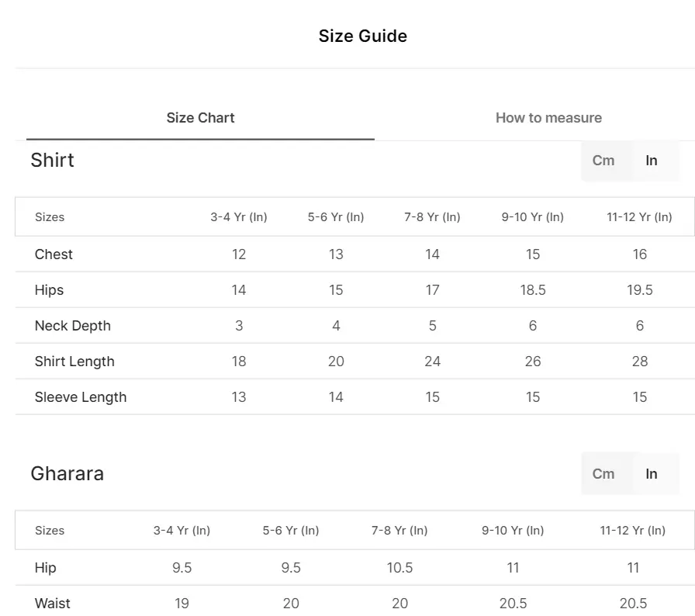Click the Gharara section heading
Screen dimensions: 695x616
[x=67, y=473]
